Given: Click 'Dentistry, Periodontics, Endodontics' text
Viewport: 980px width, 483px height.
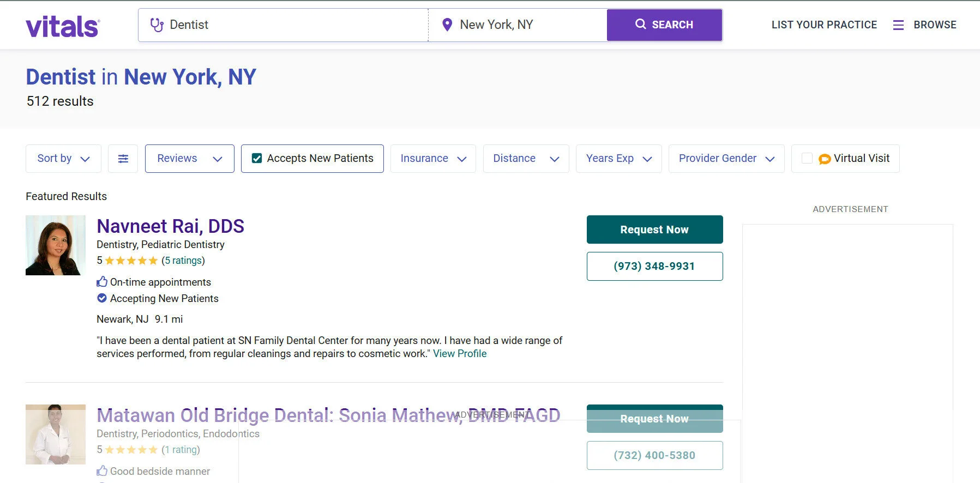Looking at the screenshot, I should (x=178, y=434).
